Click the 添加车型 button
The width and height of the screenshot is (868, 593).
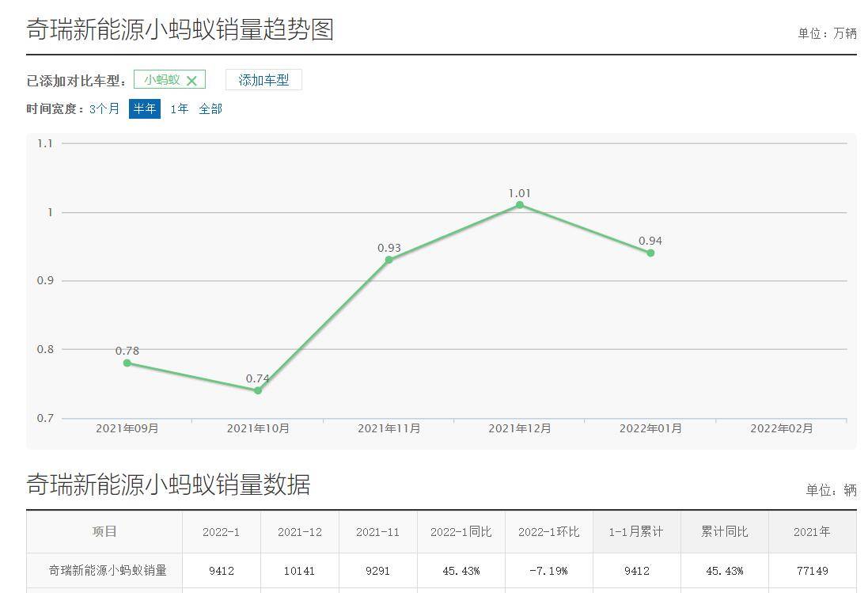pos(263,80)
